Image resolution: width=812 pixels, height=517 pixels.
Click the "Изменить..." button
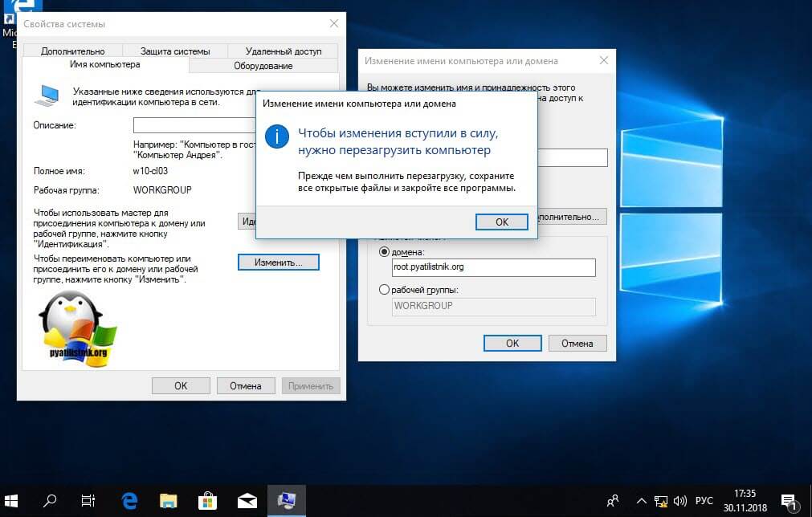278,263
